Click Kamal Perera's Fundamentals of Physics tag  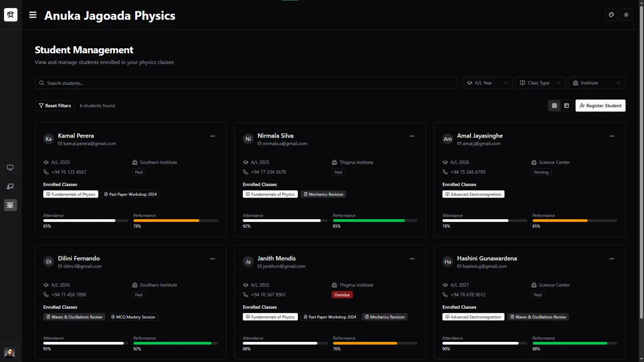tap(71, 194)
